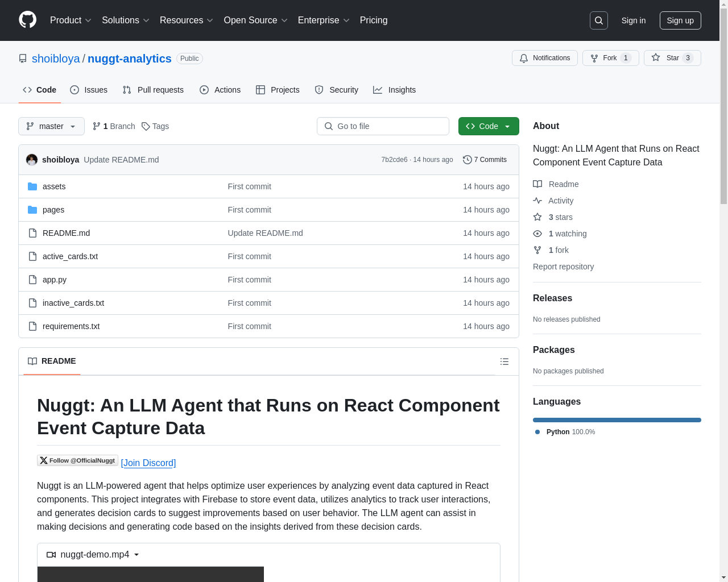Image resolution: width=728 pixels, height=582 pixels.
Task: Click the GitHub logo icon
Action: click(x=27, y=20)
